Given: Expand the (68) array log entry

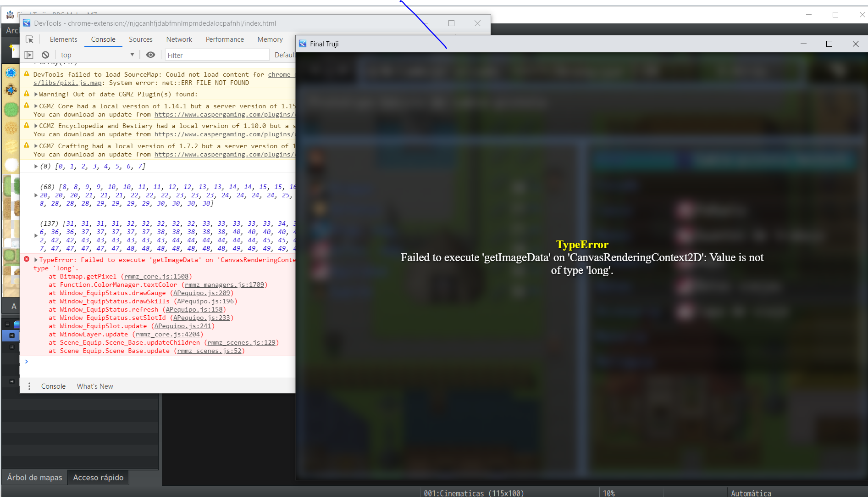Looking at the screenshot, I should click(36, 195).
